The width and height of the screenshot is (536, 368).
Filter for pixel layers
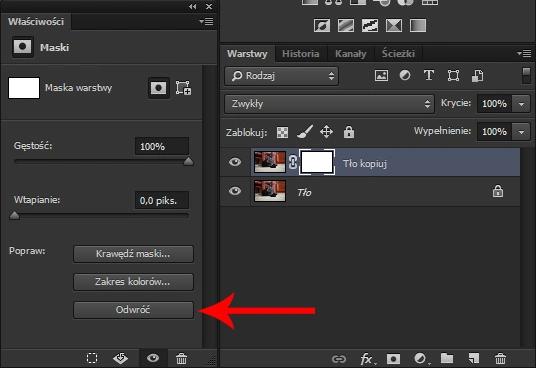coord(381,76)
